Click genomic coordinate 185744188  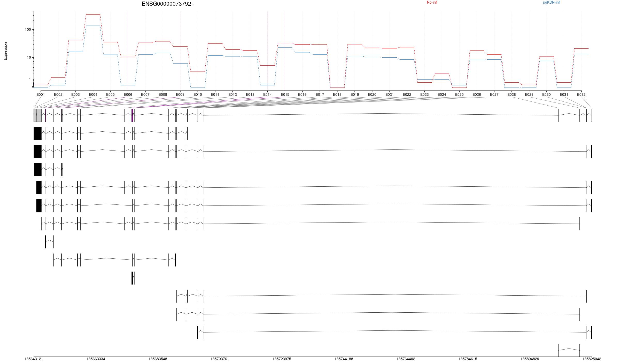coord(344,359)
